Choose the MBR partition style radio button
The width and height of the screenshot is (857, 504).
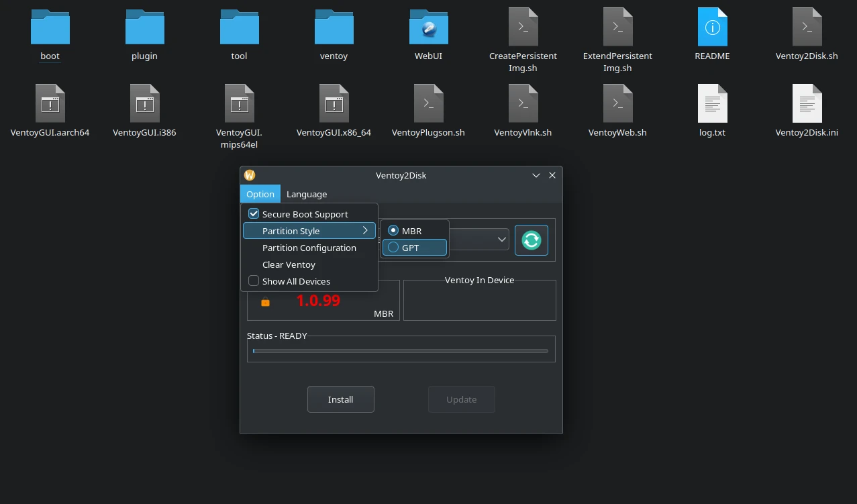pos(393,231)
